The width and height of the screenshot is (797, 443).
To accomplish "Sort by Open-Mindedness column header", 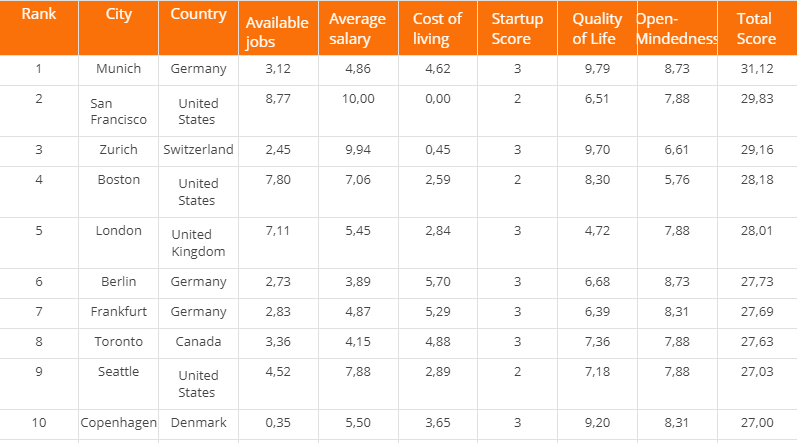I will click(x=677, y=29).
